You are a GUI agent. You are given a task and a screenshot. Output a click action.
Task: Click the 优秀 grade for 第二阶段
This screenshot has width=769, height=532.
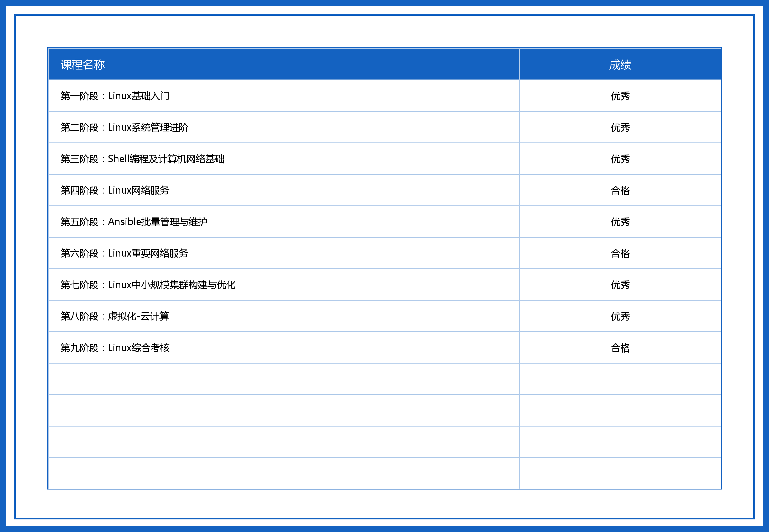coord(620,127)
